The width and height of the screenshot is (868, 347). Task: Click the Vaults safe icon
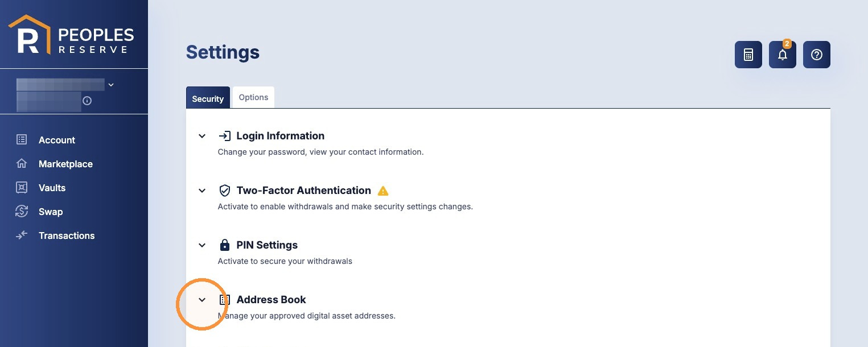[22, 187]
